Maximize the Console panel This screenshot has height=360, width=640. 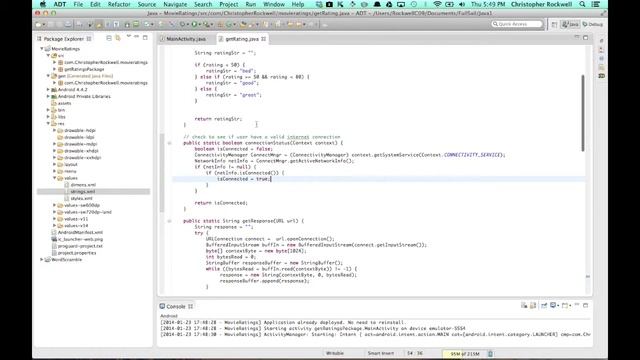click(586, 305)
